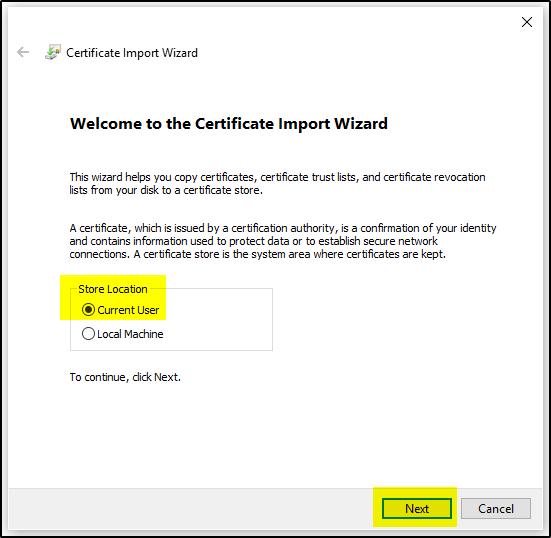Go back using the arrow icon

[23, 52]
